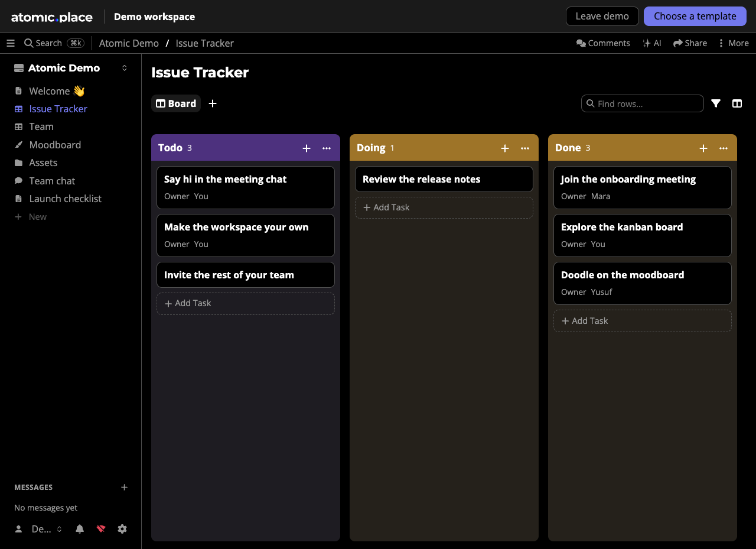Click the atomic.place logo

tap(52, 17)
